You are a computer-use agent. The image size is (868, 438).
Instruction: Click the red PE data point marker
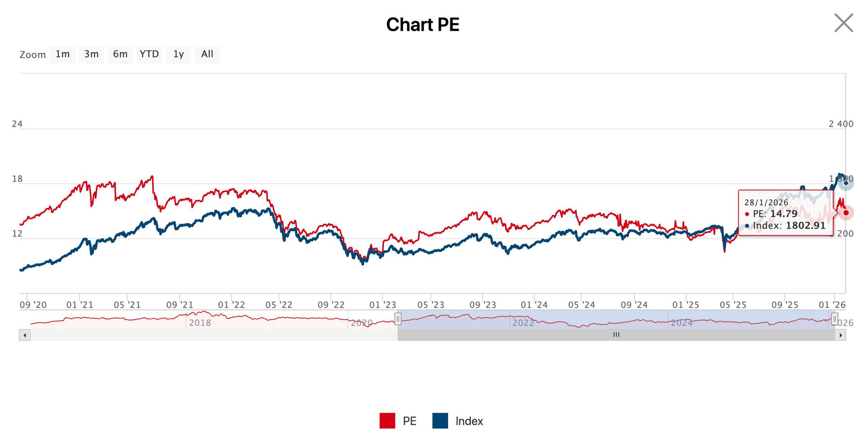pyautogui.click(x=846, y=213)
